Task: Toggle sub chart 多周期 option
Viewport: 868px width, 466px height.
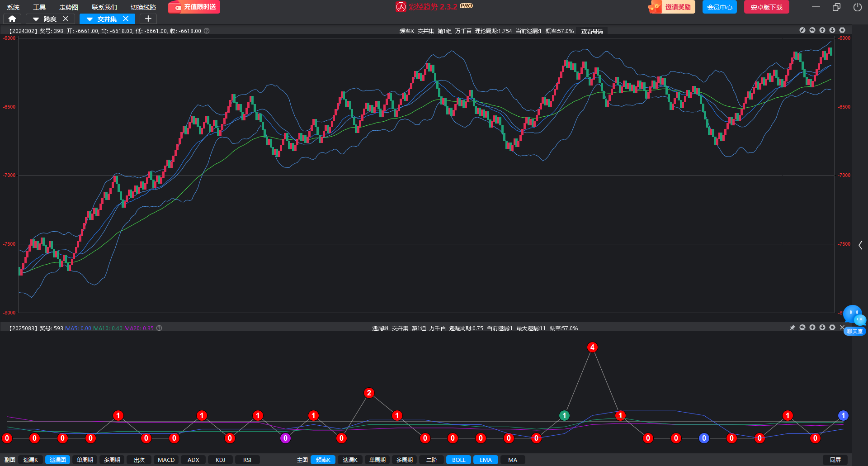Action: click(x=112, y=460)
